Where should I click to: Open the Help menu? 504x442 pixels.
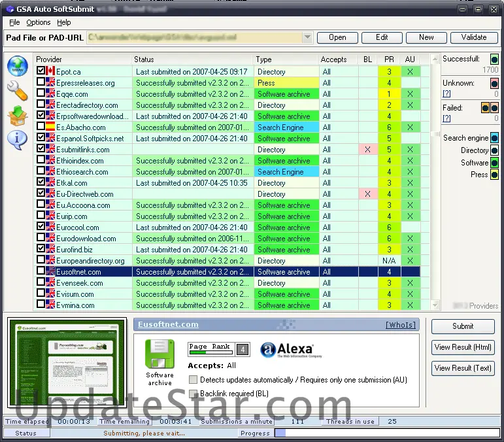pyautogui.click(x=64, y=22)
